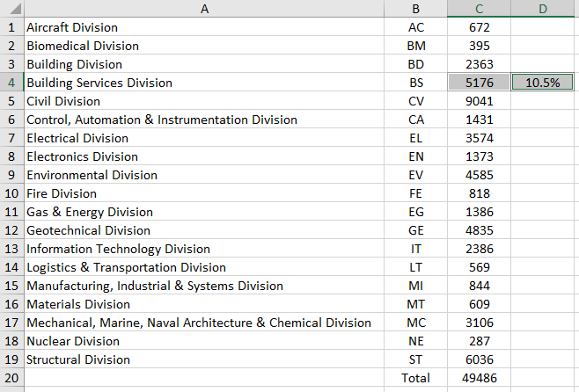Click the Structural Division cell
This screenshot has height=392, width=579.
204,359
